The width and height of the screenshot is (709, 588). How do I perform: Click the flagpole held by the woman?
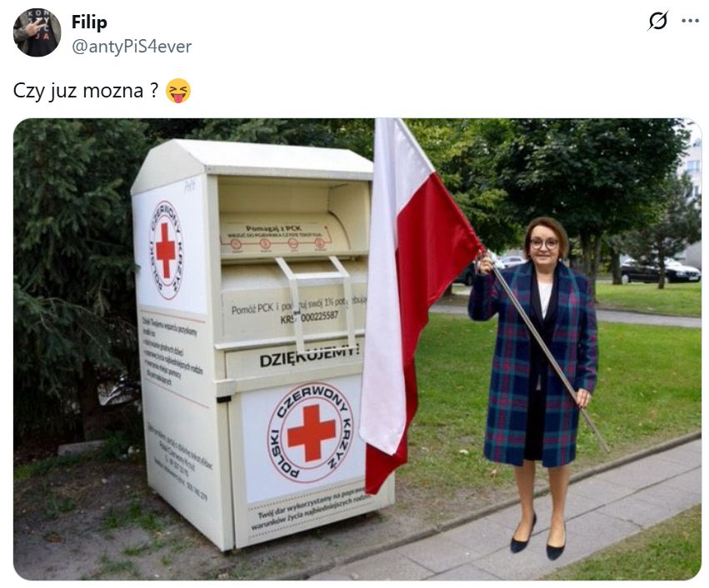(546, 352)
